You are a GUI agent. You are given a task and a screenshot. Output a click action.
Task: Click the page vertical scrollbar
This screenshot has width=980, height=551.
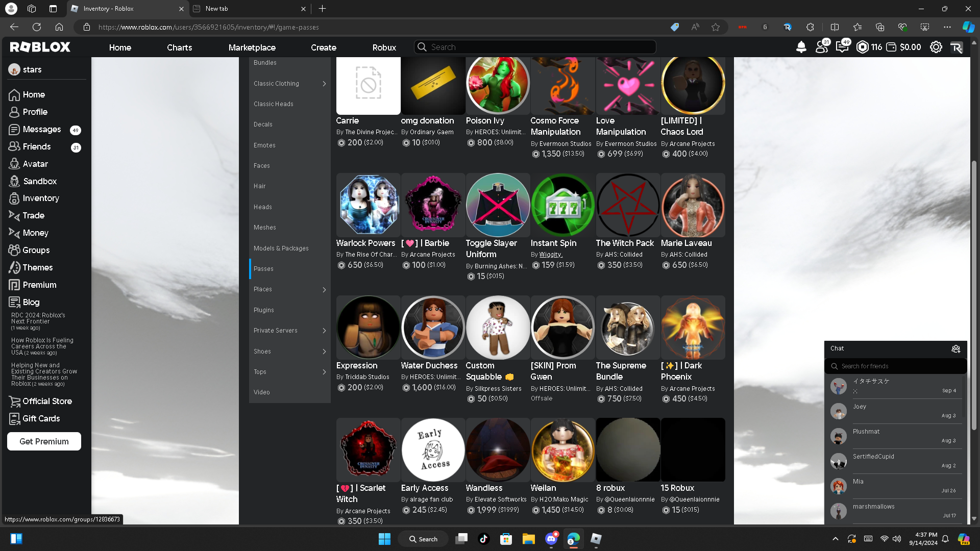(x=974, y=296)
